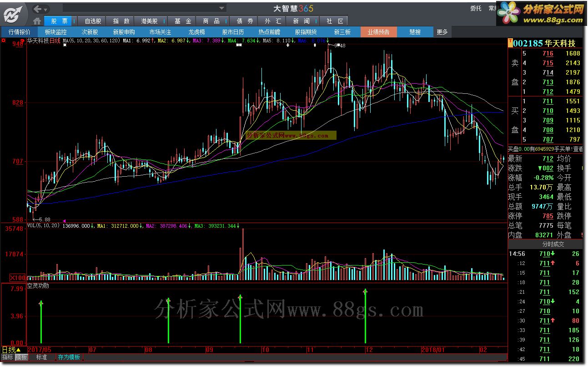The height and width of the screenshot is (367, 588).
Task: Expand the 股票 tab submenu dots
Action: click(75, 21)
